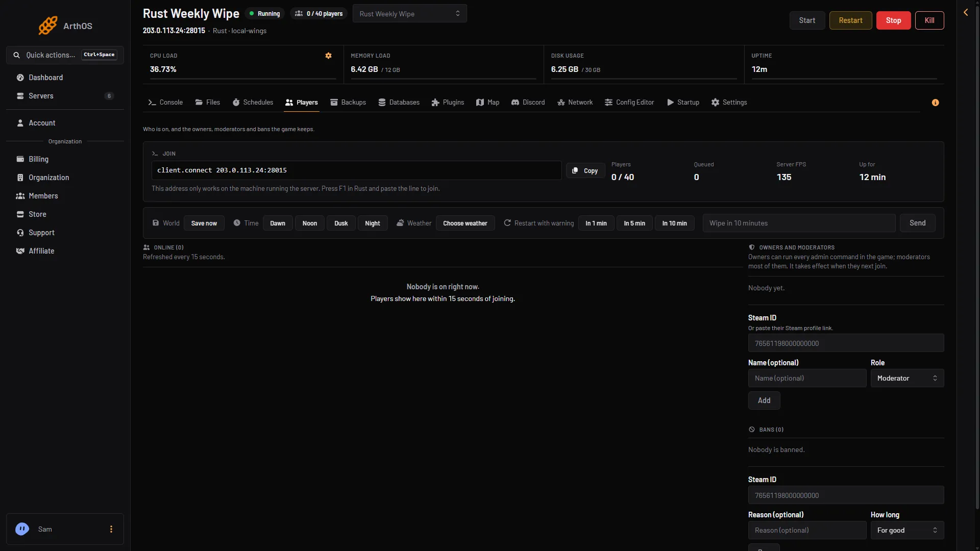
Task: Restart with warning In 5 min
Action: coord(634,223)
